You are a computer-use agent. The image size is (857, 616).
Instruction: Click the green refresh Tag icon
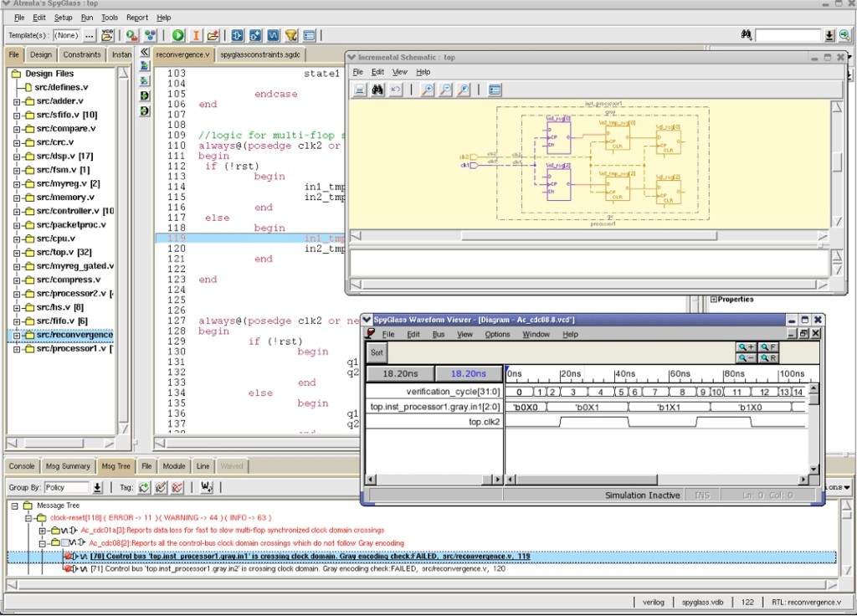pos(144,487)
